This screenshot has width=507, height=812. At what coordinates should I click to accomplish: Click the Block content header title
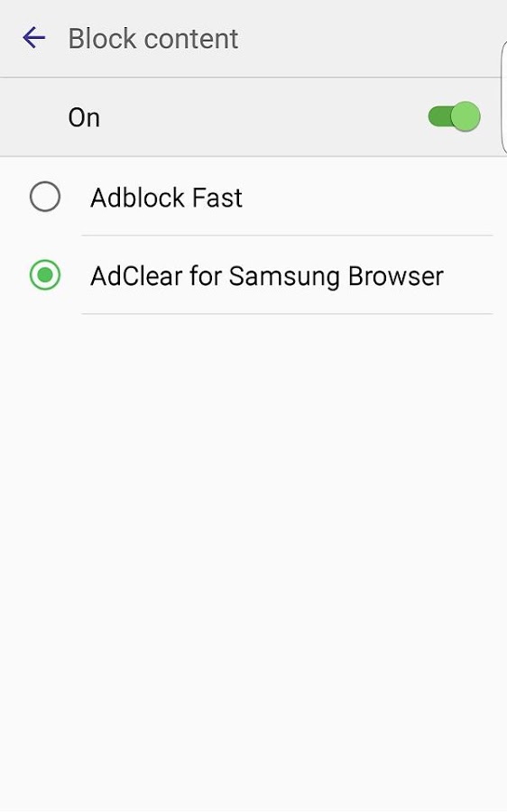153,39
